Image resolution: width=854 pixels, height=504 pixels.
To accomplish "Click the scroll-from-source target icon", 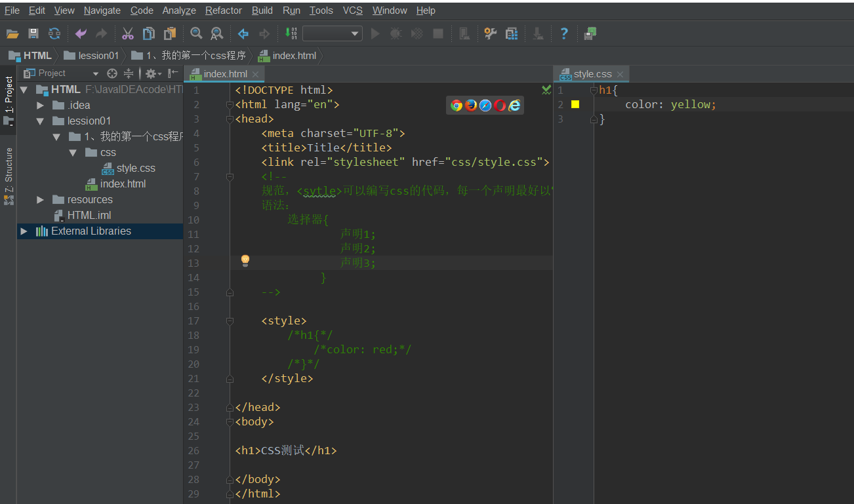I will pos(112,73).
